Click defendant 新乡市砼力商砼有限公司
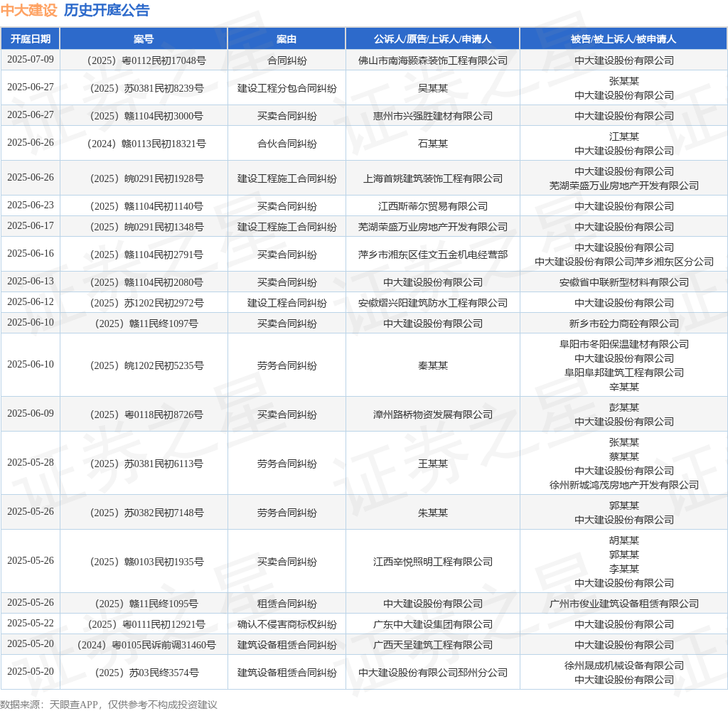This screenshot has height=711, width=728. click(x=624, y=324)
